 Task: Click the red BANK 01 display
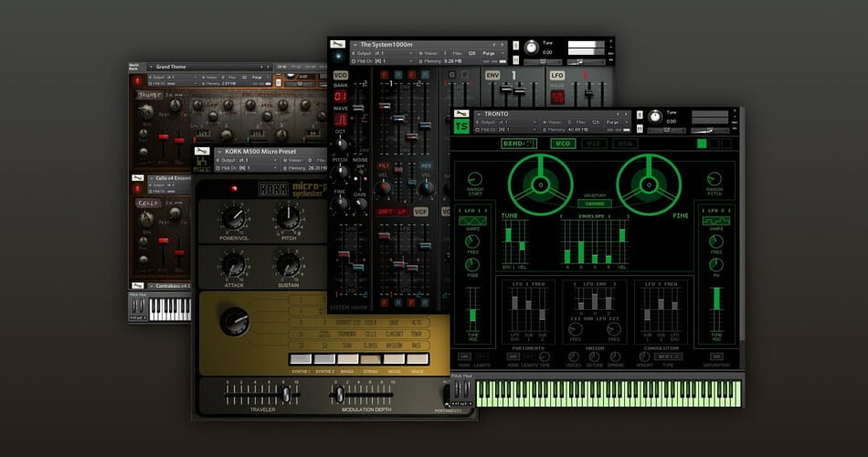[x=341, y=96]
